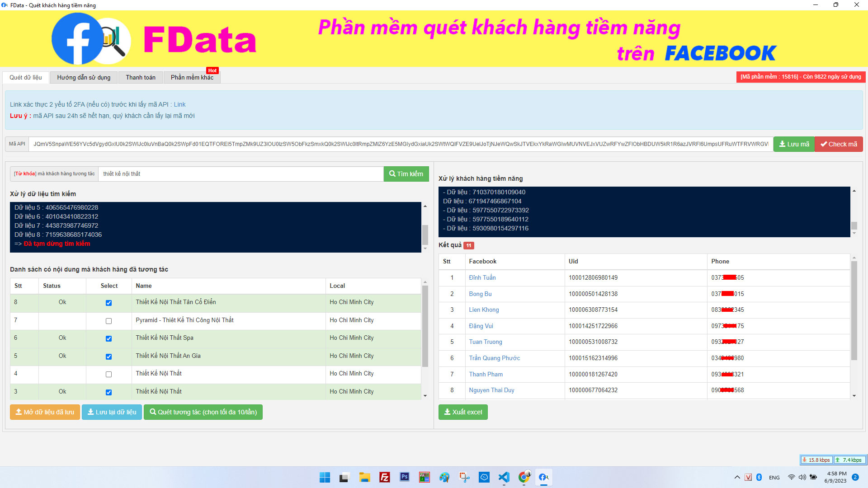This screenshot has width=868, height=488.
Task: Open Đinh Tuấn Facebook profile link
Action: point(482,277)
